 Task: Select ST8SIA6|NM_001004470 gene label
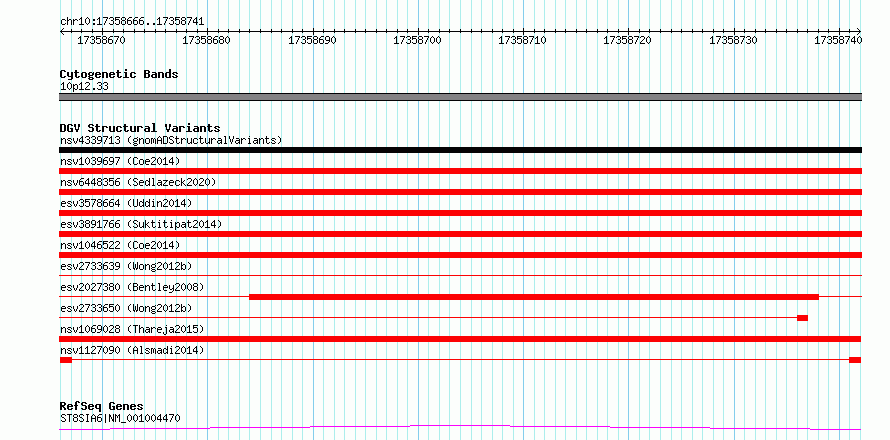[120, 419]
